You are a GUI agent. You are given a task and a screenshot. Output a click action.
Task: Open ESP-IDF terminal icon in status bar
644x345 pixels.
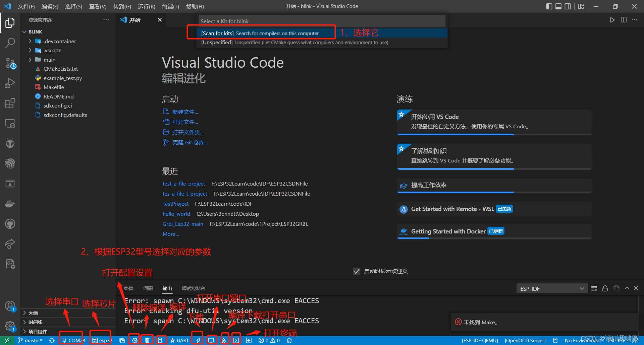pyautogui.click(x=236, y=340)
